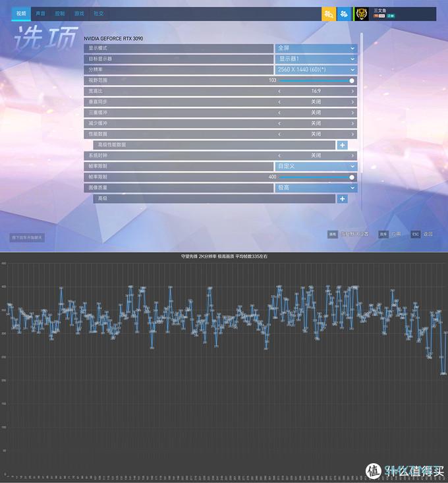Click the 视野范围 slider handle at 103
The image size is (448, 483).
[x=352, y=80]
